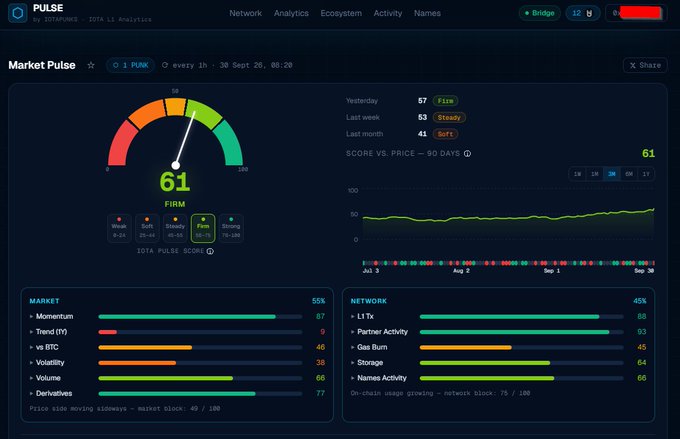Image resolution: width=680 pixels, height=439 pixels.
Task: Click the Soft tag next to Last month
Action: point(445,134)
